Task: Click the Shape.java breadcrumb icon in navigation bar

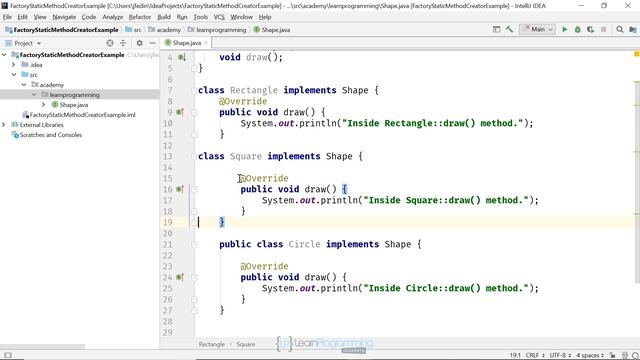Action: pyautogui.click(x=256, y=30)
